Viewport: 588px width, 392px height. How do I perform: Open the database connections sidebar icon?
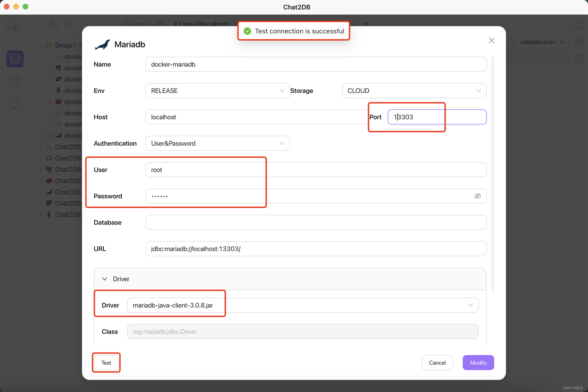coord(15,59)
